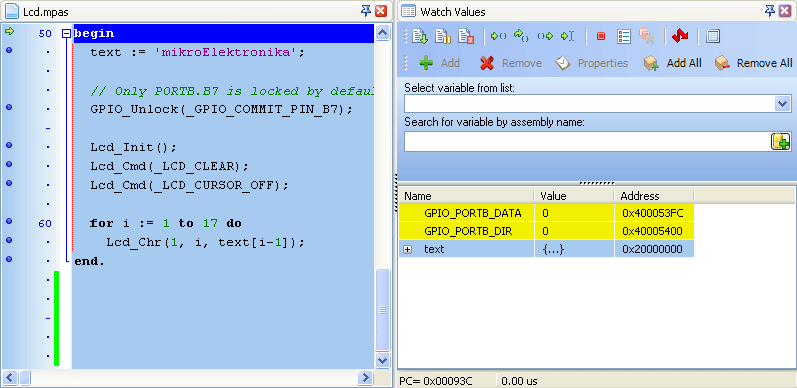
Task: Click the red zigzag jump-to-interrupt icon
Action: pos(680,36)
